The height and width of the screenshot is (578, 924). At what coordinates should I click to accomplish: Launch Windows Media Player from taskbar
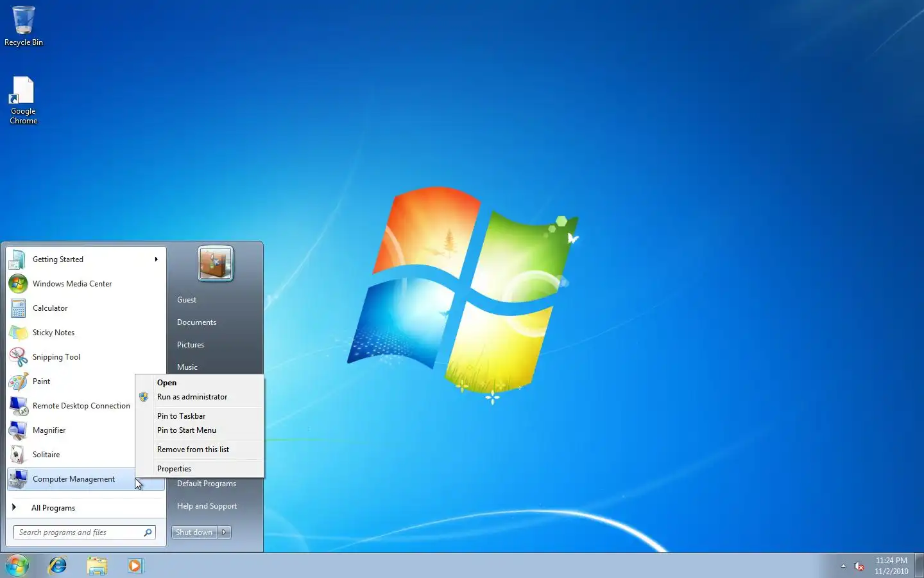click(135, 566)
